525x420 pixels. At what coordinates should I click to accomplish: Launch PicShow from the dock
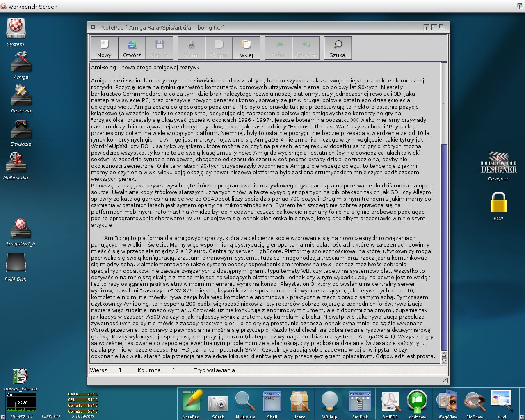coord(475,404)
